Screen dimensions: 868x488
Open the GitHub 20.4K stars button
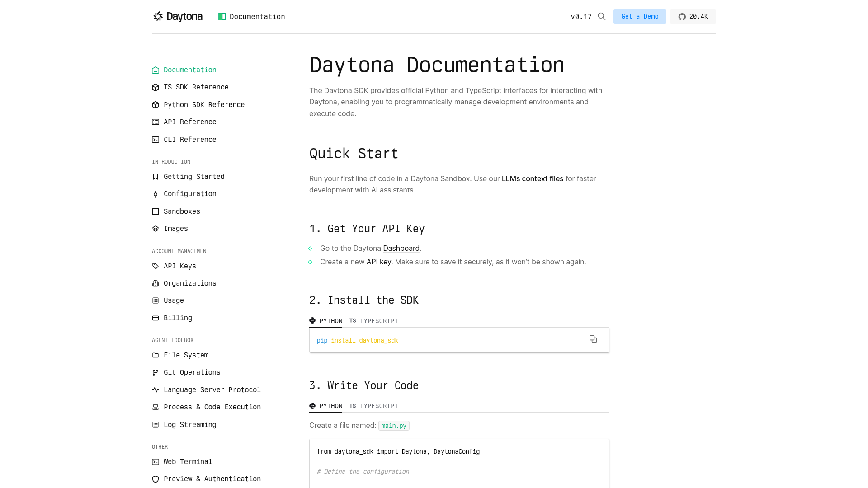(693, 17)
